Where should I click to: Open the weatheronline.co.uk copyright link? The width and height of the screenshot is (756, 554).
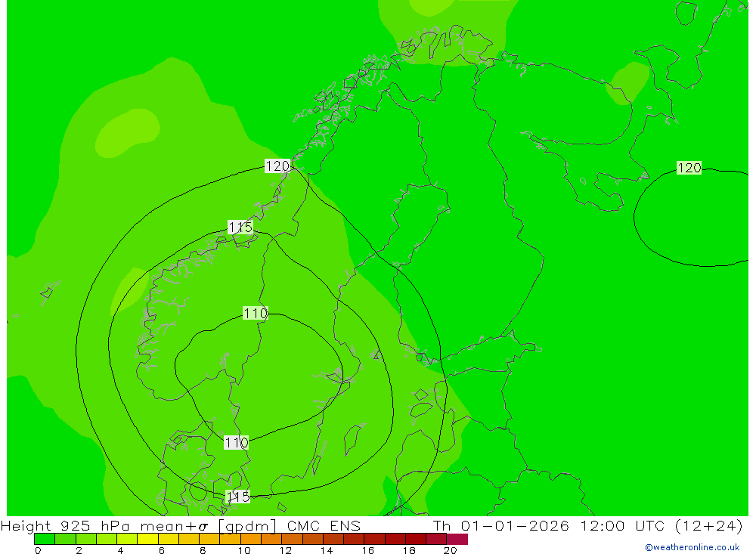coord(692,547)
